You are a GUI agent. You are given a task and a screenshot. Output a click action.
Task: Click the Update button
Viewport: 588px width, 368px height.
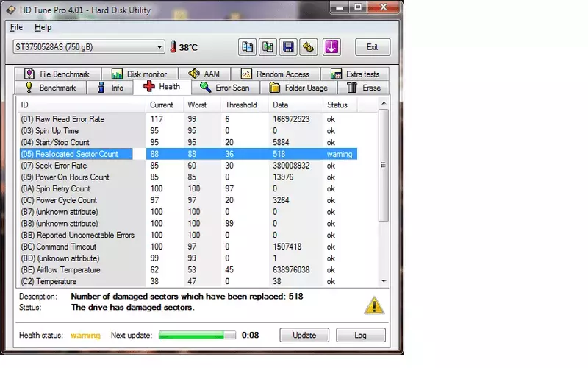(x=304, y=335)
